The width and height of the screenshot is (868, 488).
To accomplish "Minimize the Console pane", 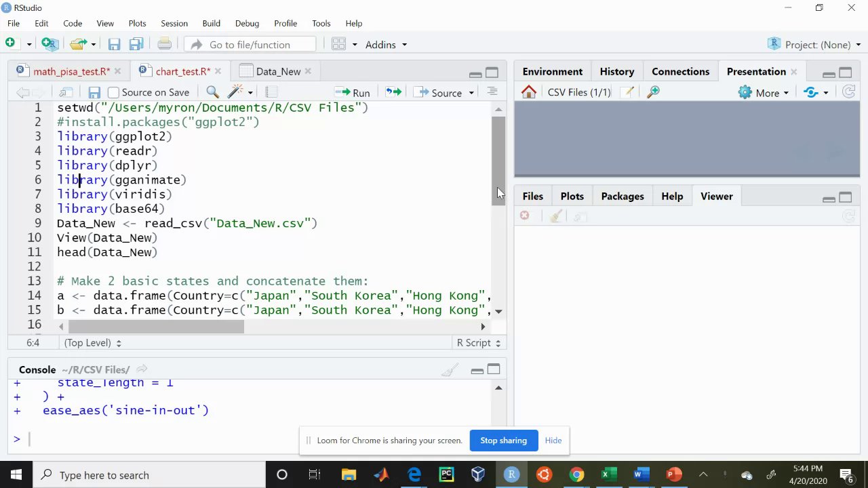I will (x=477, y=370).
